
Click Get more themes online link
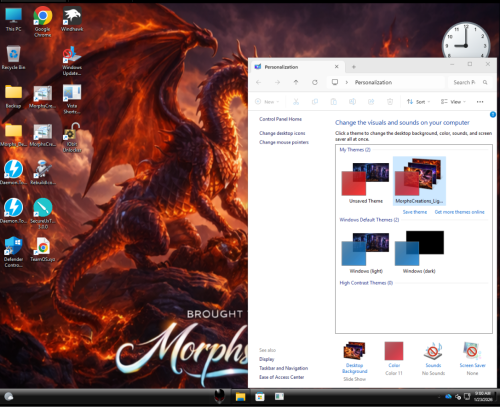(x=459, y=212)
